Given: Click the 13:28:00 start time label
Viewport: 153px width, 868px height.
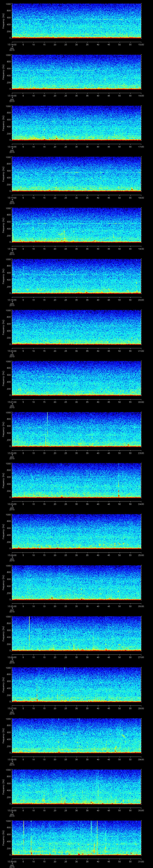Looking at the screenshot, I should pyautogui.click(x=12, y=759).
